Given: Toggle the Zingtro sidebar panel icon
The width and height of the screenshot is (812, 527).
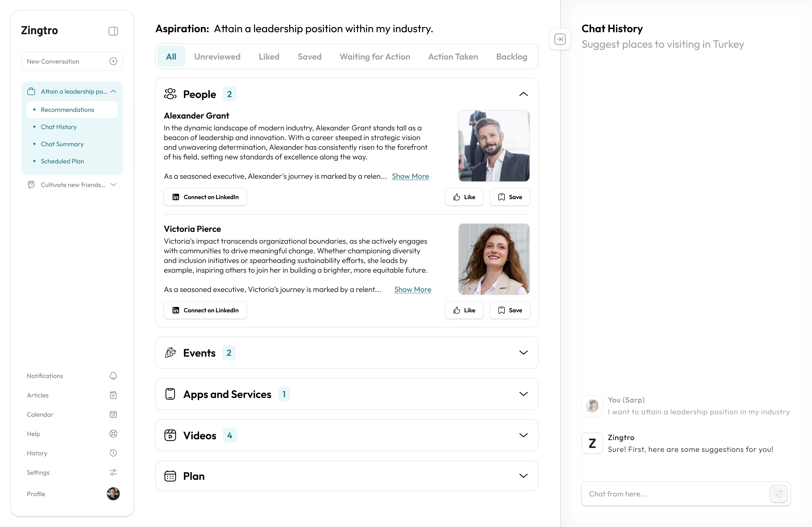Looking at the screenshot, I should pos(113,31).
